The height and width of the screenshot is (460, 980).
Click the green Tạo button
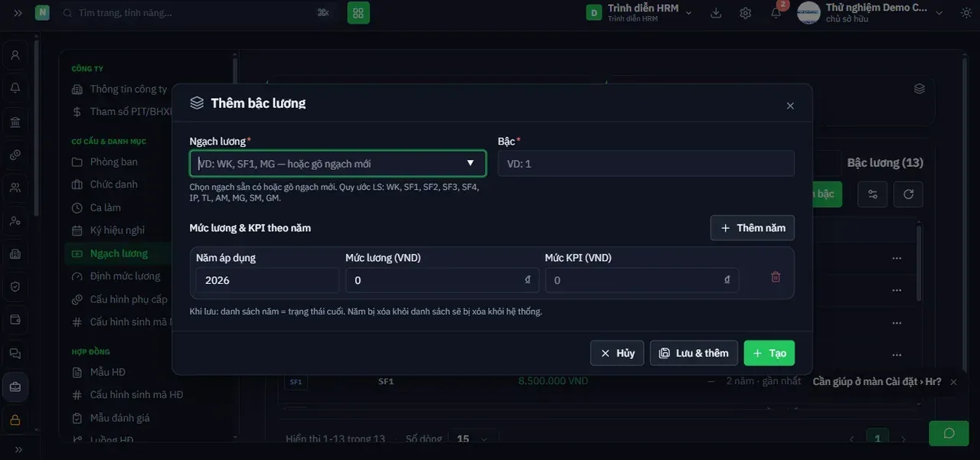[769, 353]
